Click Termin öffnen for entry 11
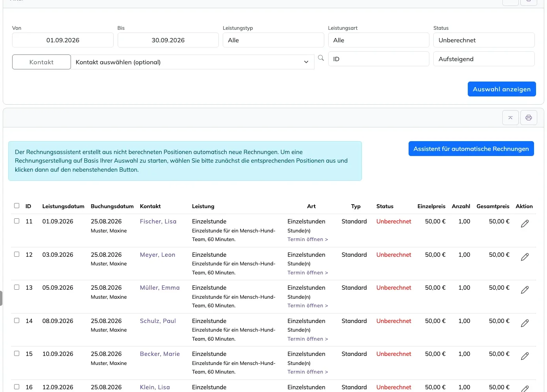Screen dimensions: 547x392 pyautogui.click(x=308, y=240)
